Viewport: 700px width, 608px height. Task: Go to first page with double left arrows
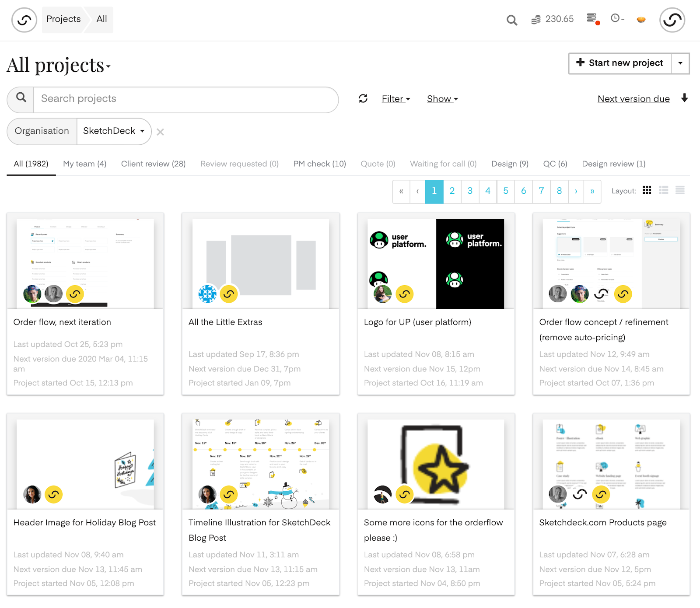[401, 191]
